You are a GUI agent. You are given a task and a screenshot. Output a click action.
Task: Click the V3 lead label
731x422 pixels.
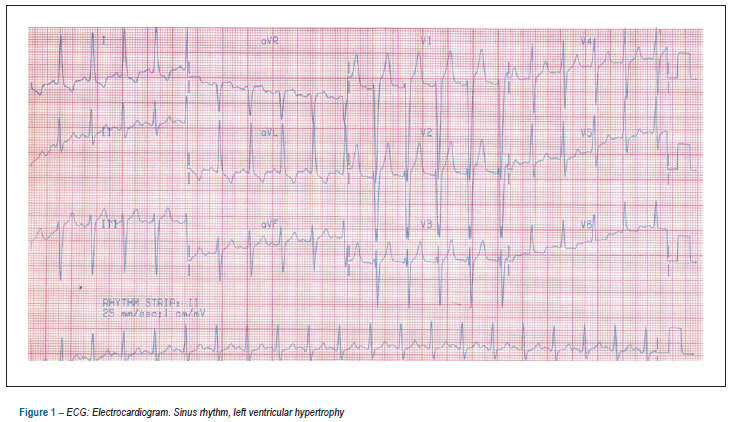pos(427,225)
